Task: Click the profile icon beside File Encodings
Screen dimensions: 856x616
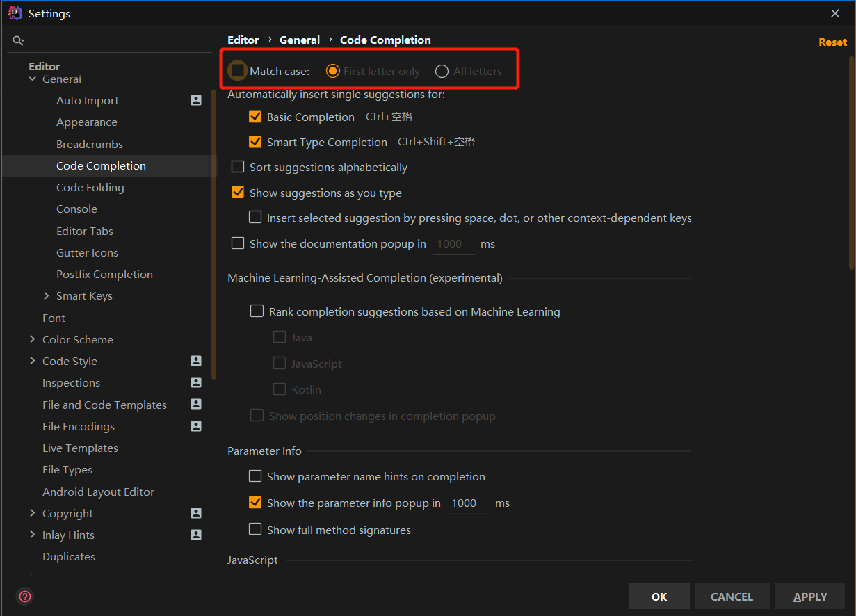Action: pos(196,425)
